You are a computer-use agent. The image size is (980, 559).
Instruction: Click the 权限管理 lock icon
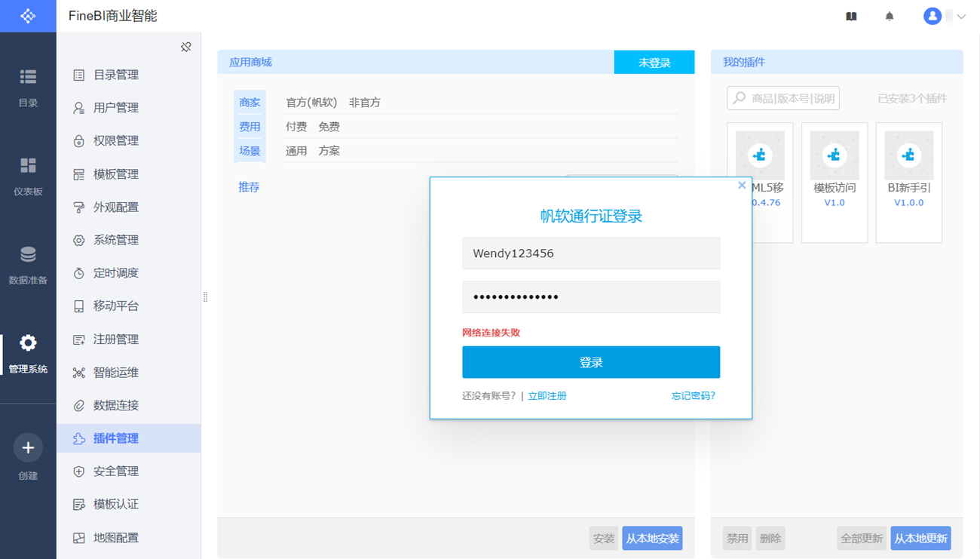(x=78, y=141)
